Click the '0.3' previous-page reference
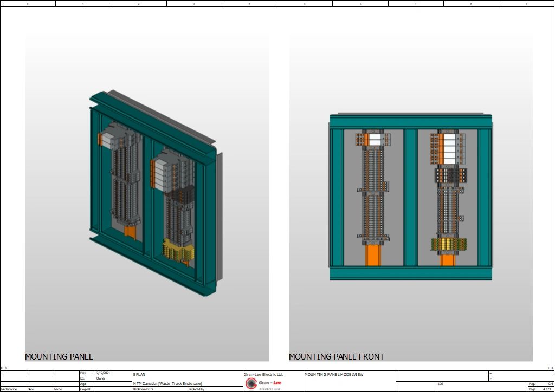Viewport: 555px width, 392px height. click(4, 368)
